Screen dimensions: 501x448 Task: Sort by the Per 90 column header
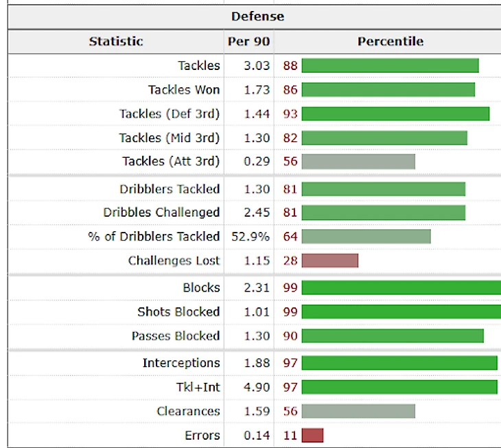pyautogui.click(x=248, y=41)
